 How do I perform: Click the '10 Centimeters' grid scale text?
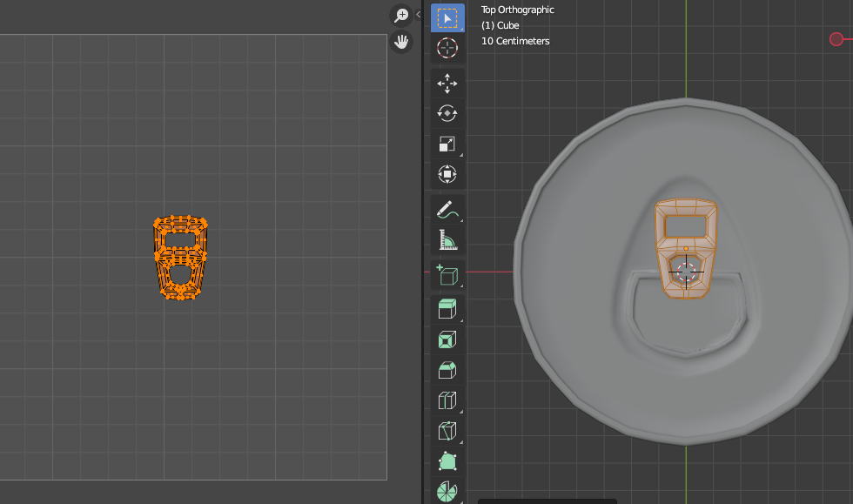(515, 41)
